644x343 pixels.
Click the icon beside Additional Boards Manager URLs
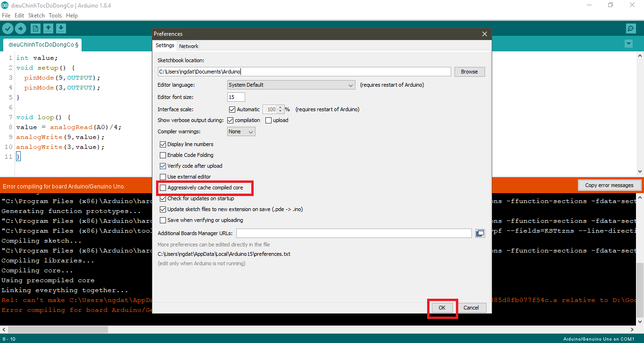[480, 233]
